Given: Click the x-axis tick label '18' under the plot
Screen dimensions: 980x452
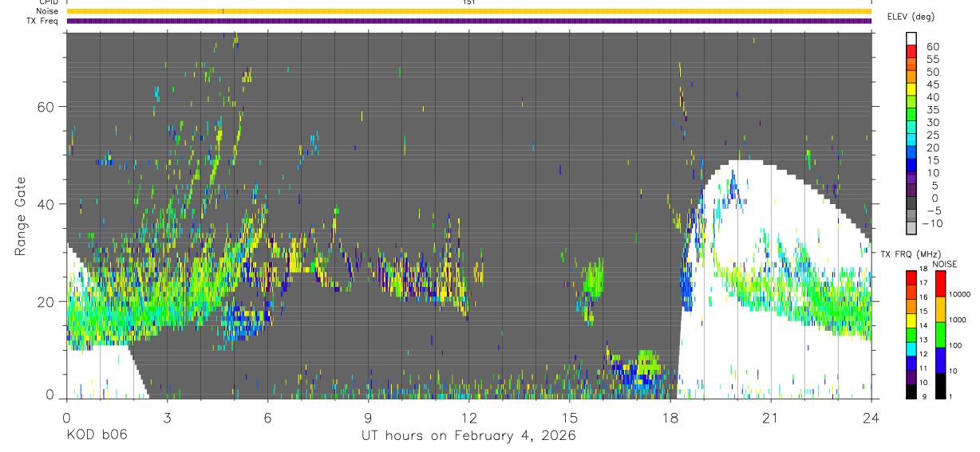Looking at the screenshot, I should click(670, 417).
